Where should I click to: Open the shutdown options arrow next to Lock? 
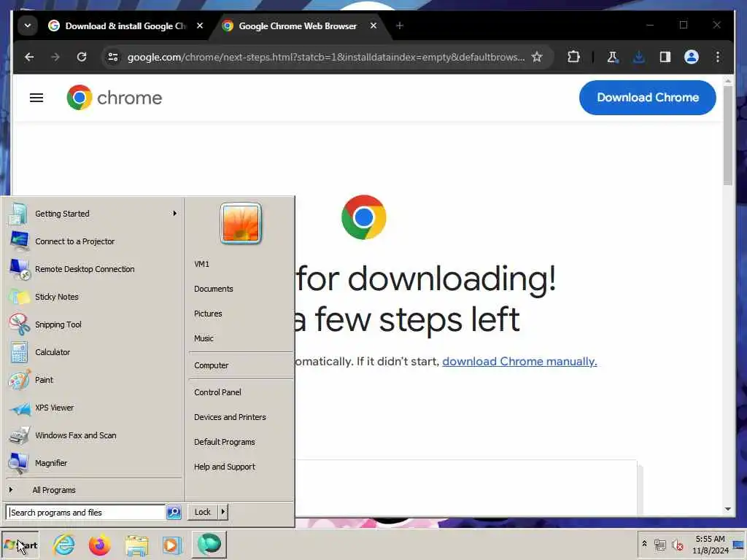[223, 512]
